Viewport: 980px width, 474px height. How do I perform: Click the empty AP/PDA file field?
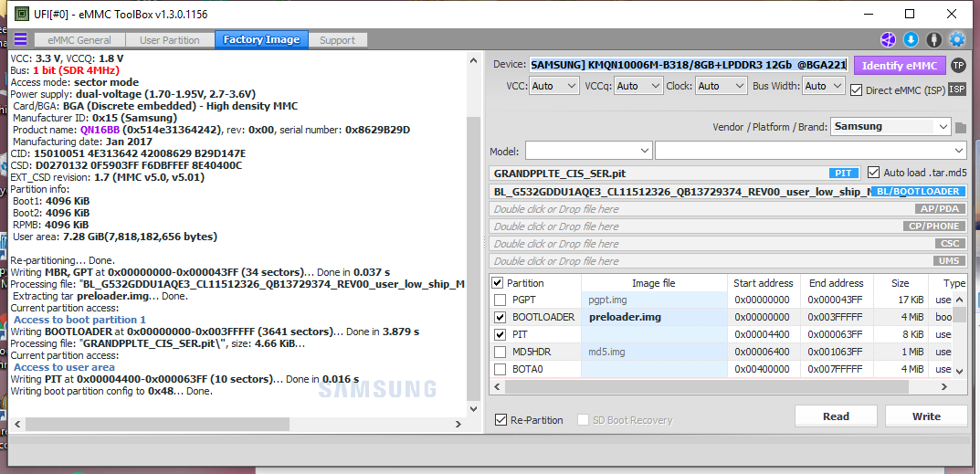pos(728,209)
